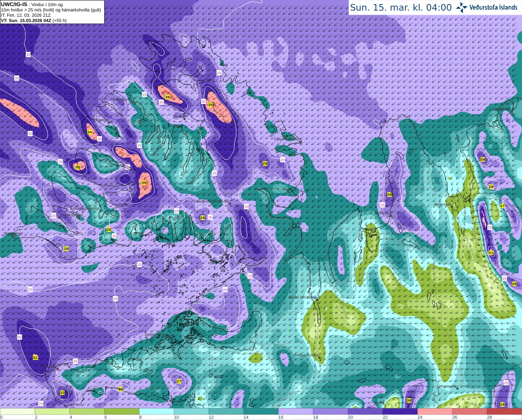Click the Veðurstofa Íslands logo

tap(487, 7)
